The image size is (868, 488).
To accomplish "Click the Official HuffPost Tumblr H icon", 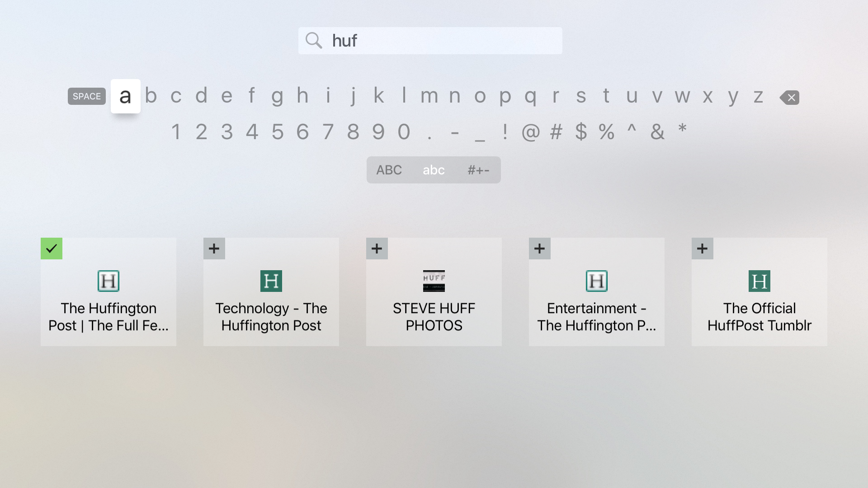I will pyautogui.click(x=759, y=281).
